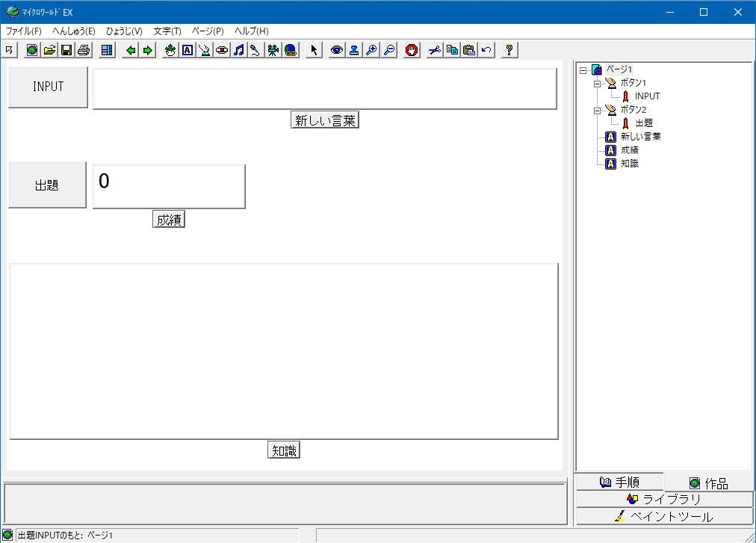Add a slider with the slider icon
This screenshot has width=756, height=543.
pos(222,50)
